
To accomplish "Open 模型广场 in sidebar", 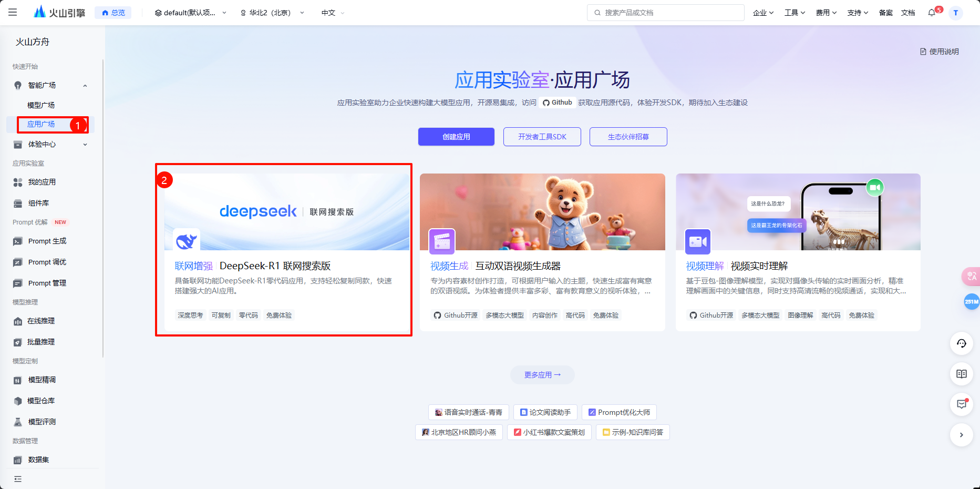I will [x=41, y=105].
